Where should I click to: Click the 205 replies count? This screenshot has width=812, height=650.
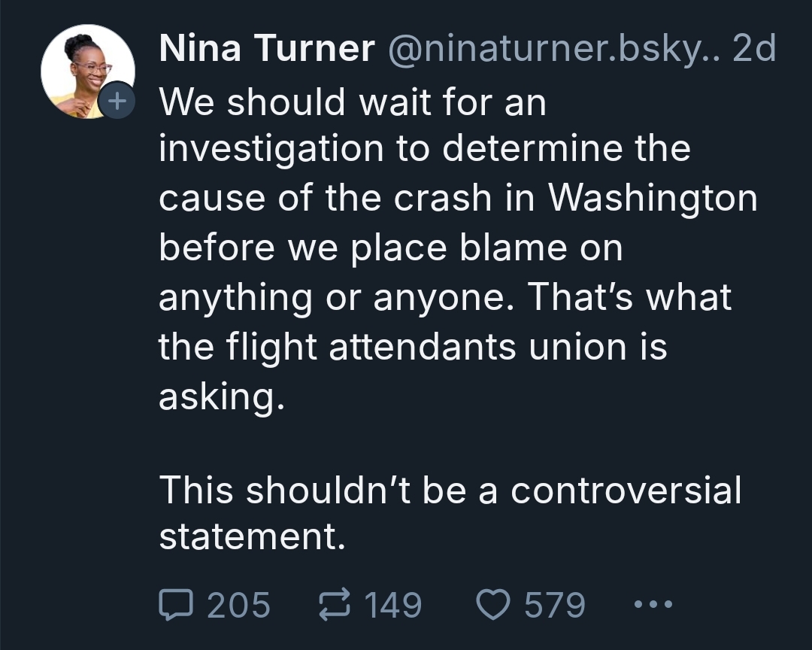238,604
